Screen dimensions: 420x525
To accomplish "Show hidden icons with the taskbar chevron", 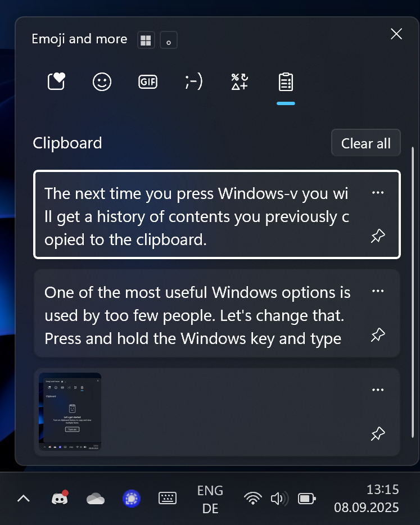I will point(24,499).
